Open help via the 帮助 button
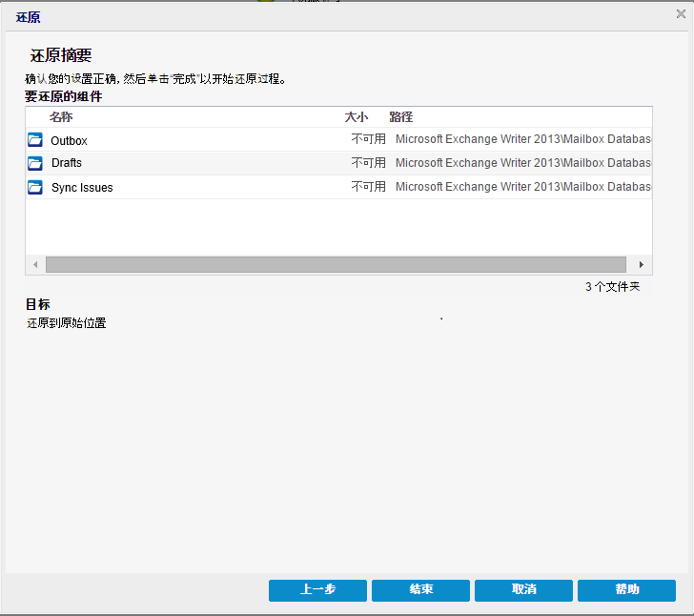Image resolution: width=694 pixels, height=616 pixels. tap(626, 590)
